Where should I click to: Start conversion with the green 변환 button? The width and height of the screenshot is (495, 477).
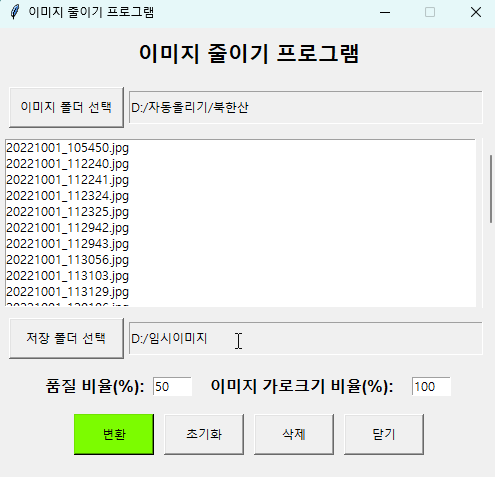(114, 434)
